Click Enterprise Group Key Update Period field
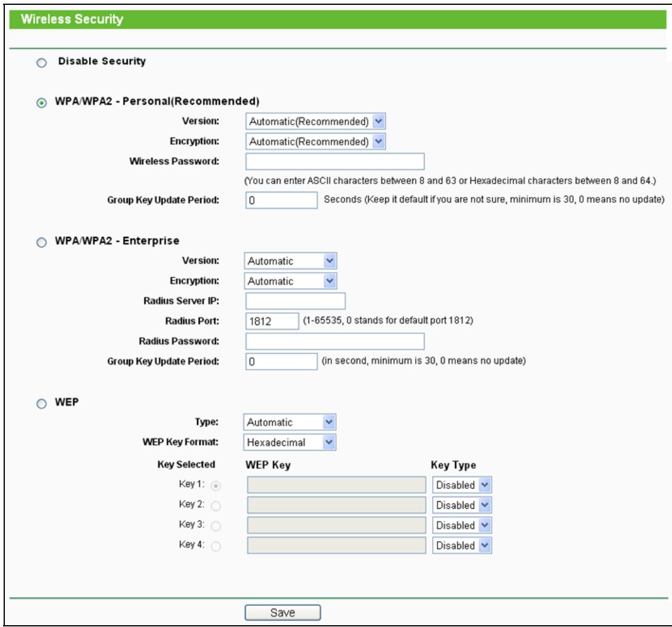The width and height of the screenshot is (672, 627). click(x=282, y=361)
